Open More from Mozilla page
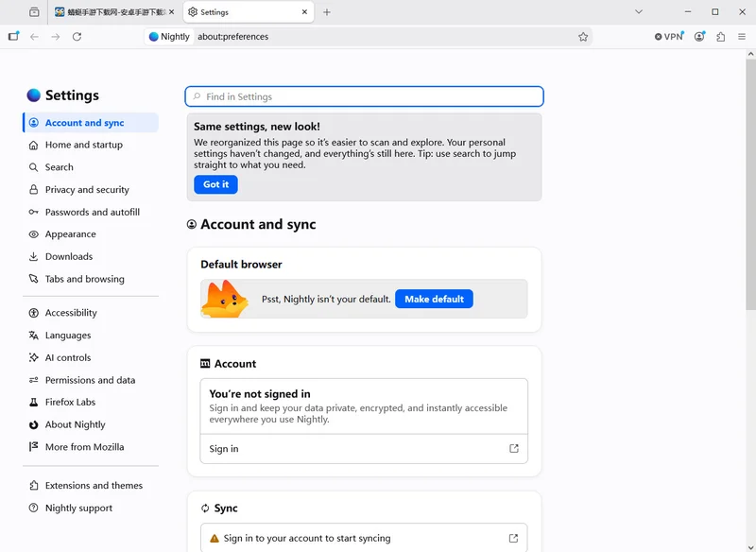Viewport: 756px width, 552px height. pos(91,447)
